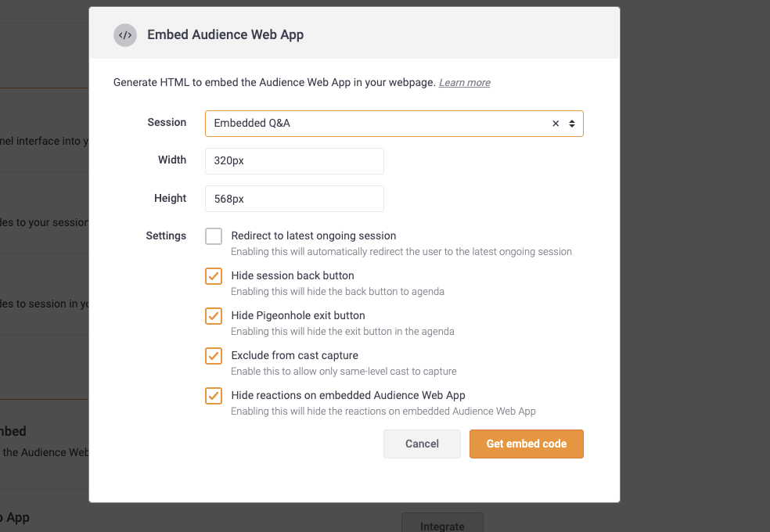Click 'Enabling this will hide the exit button in the agenda'
Viewport: 770px width, 532px height.
tap(342, 331)
